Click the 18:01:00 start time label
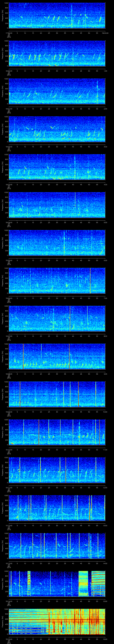The image size is (114, 644). point(9,109)
